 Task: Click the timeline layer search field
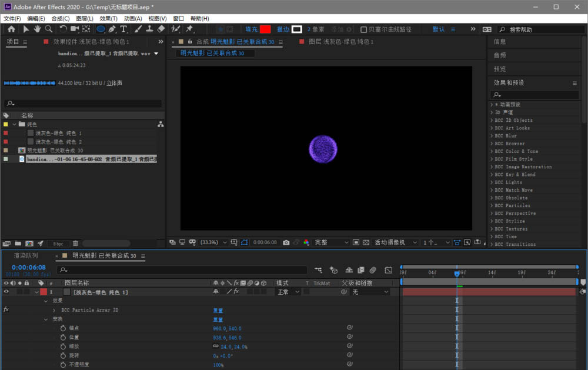182,270
